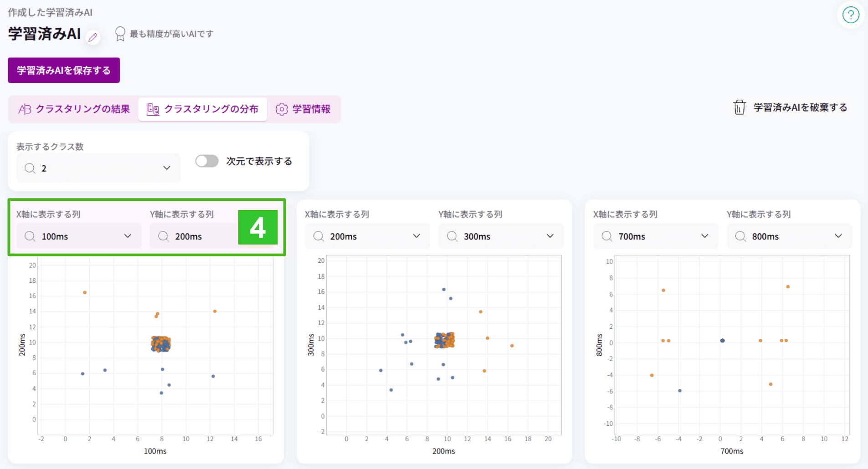This screenshot has height=469, width=868.
Task: Click search icon in 表示するクラス数 field
Action: [30, 168]
